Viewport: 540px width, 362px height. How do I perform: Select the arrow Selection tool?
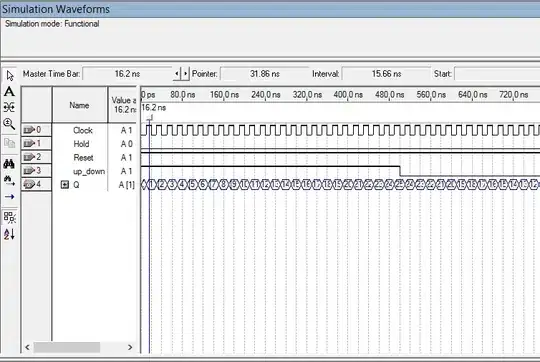10,75
